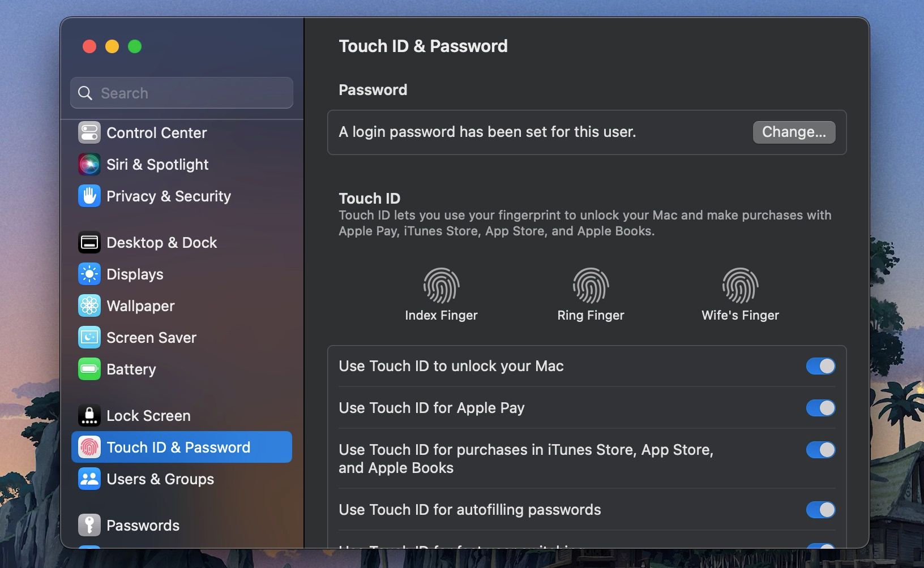
Task: Click the Control Center icon in the sidebar
Action: [x=89, y=132]
